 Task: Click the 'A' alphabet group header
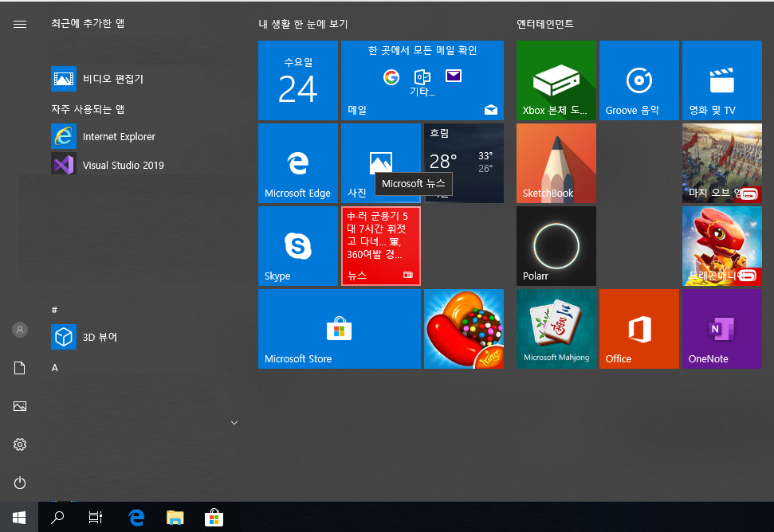tap(55, 368)
